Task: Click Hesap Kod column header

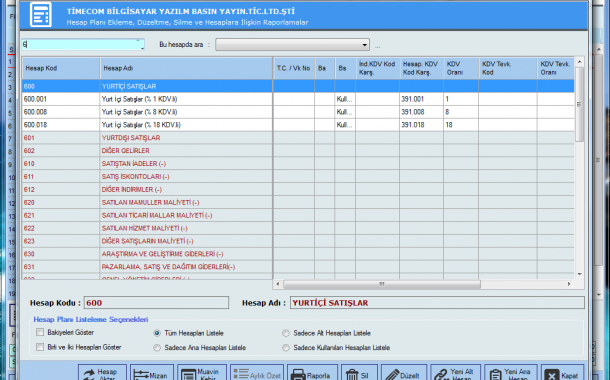Action: click(61, 68)
